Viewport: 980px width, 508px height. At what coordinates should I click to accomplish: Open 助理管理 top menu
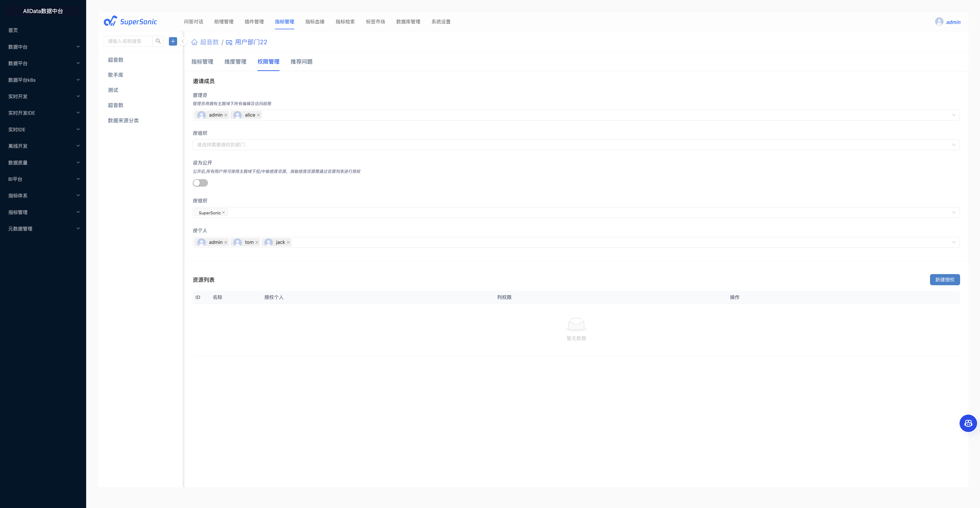[x=224, y=22]
